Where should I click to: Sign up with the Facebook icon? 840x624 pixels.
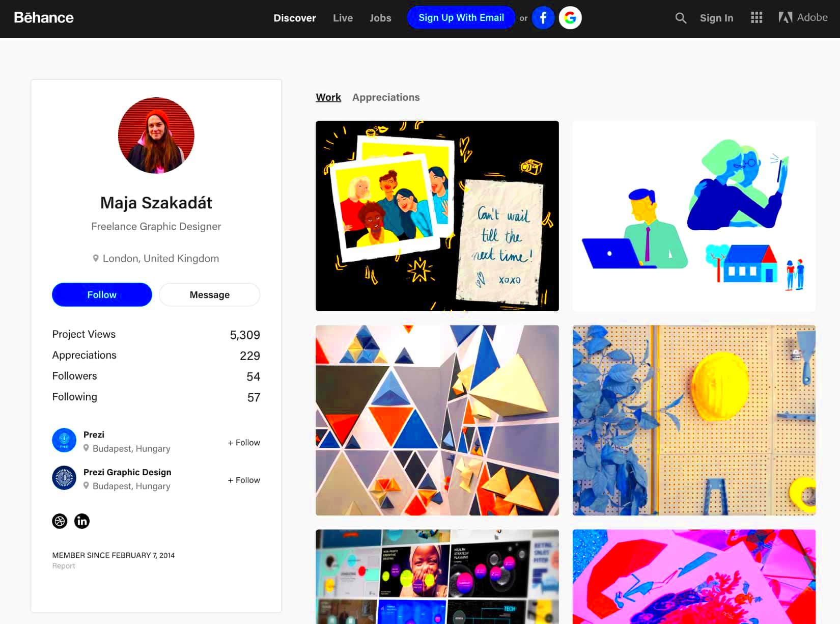click(543, 18)
